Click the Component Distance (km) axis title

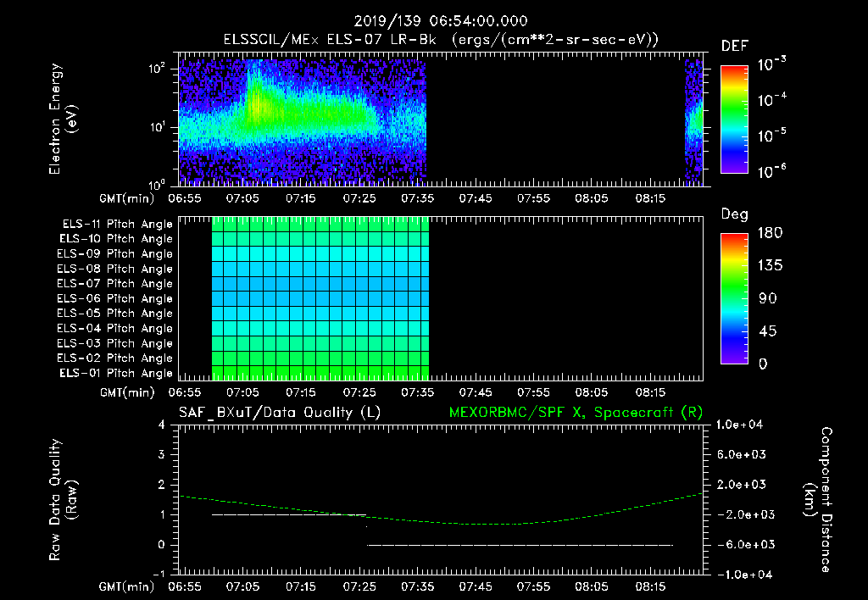(x=818, y=500)
